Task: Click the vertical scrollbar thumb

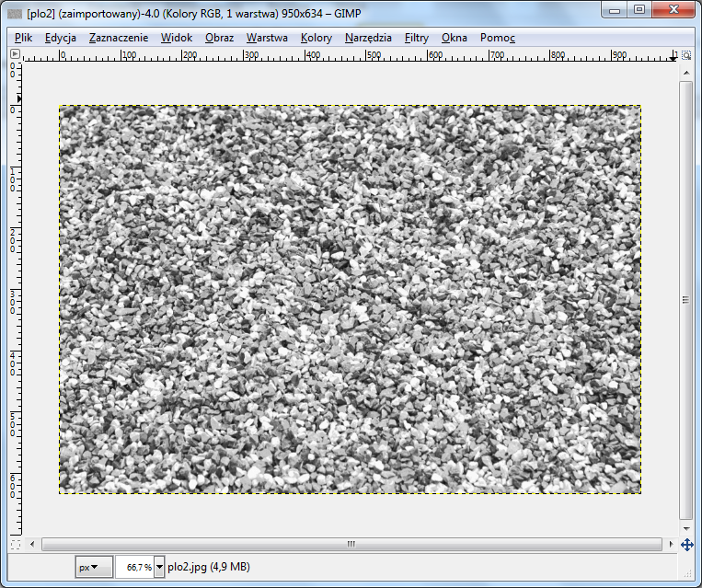Action: coord(685,300)
